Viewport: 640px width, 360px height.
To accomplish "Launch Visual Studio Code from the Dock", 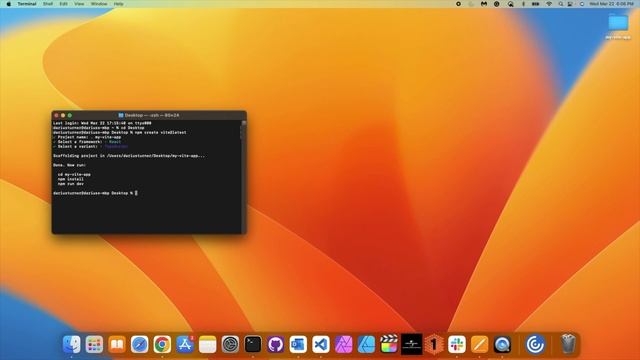I will point(321,344).
